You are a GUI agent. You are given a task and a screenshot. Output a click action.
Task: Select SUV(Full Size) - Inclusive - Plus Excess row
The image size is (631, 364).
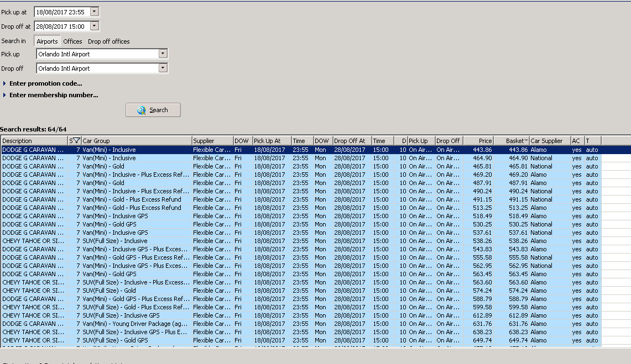click(x=301, y=282)
